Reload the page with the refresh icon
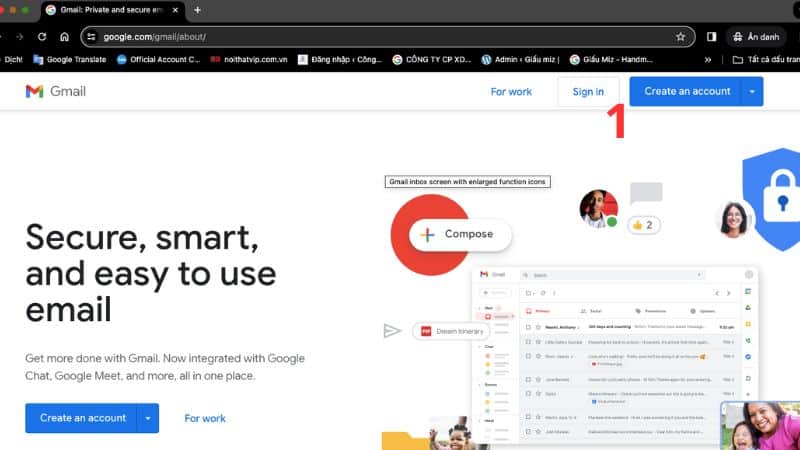 tap(42, 37)
